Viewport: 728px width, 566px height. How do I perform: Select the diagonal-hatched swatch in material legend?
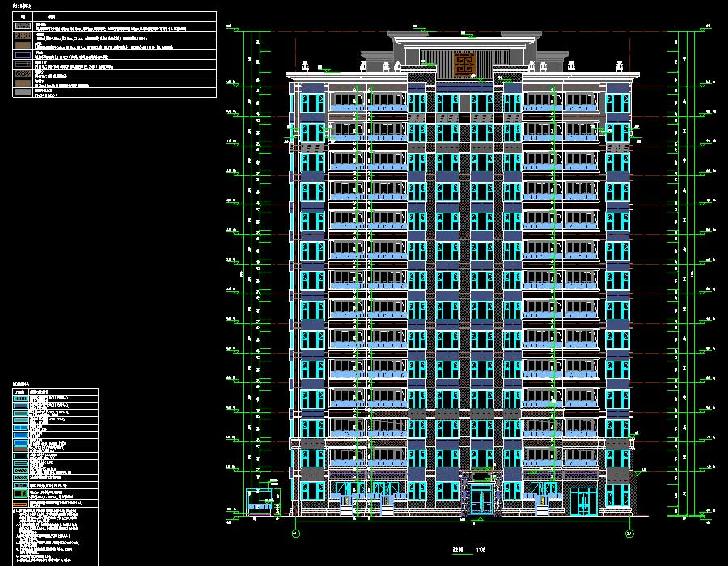23,74
